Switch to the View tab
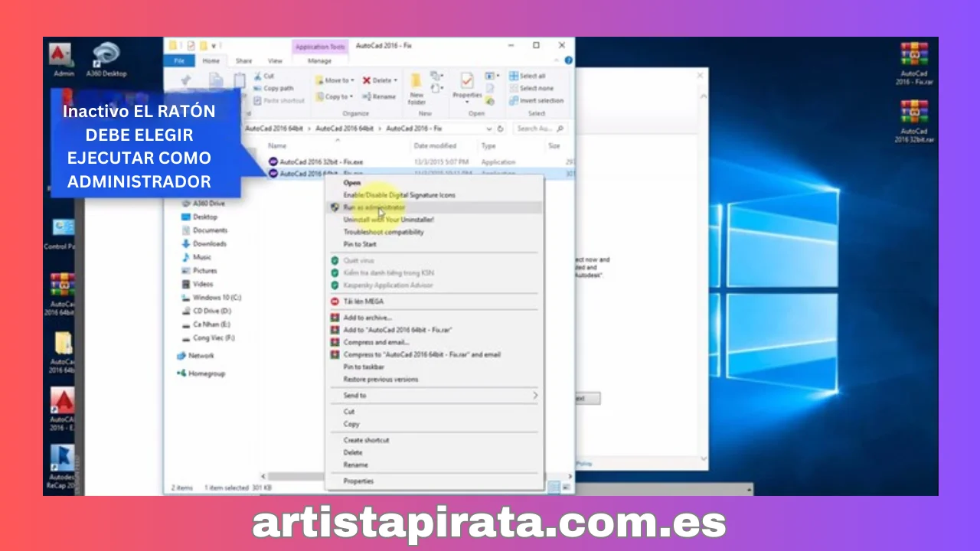The height and width of the screenshot is (551, 980). pos(275,60)
